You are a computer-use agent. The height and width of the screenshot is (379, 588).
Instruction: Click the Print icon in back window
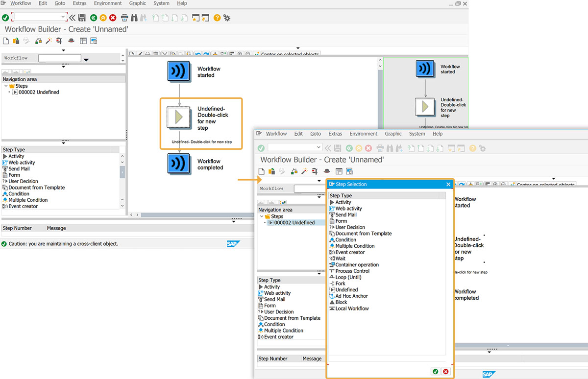[124, 18]
